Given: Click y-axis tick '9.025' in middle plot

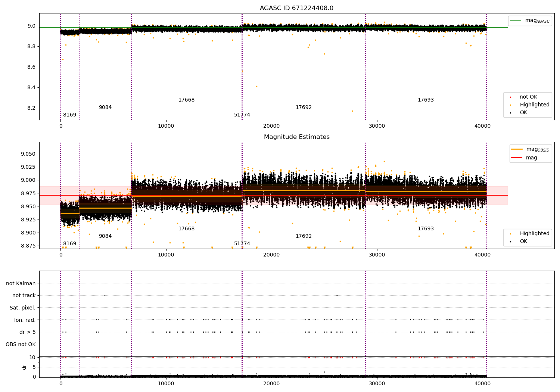Looking at the screenshot, I should (x=28, y=167).
